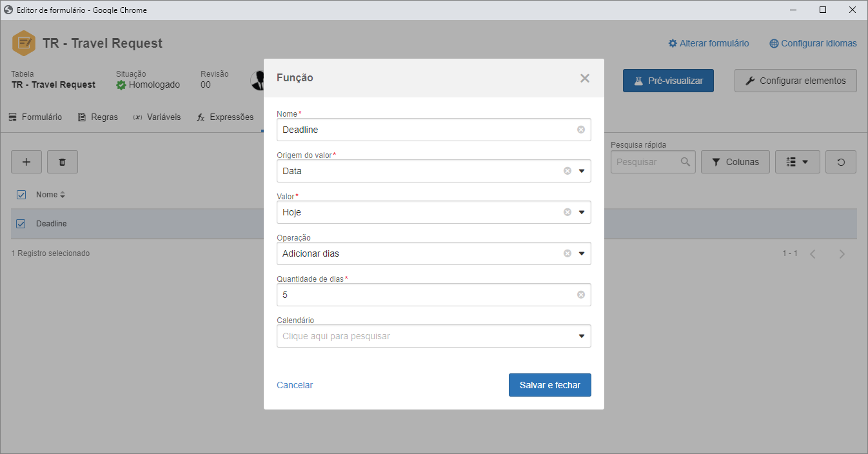Click the trash icon to delete record
Screen dimensions: 868x454
coord(63,162)
